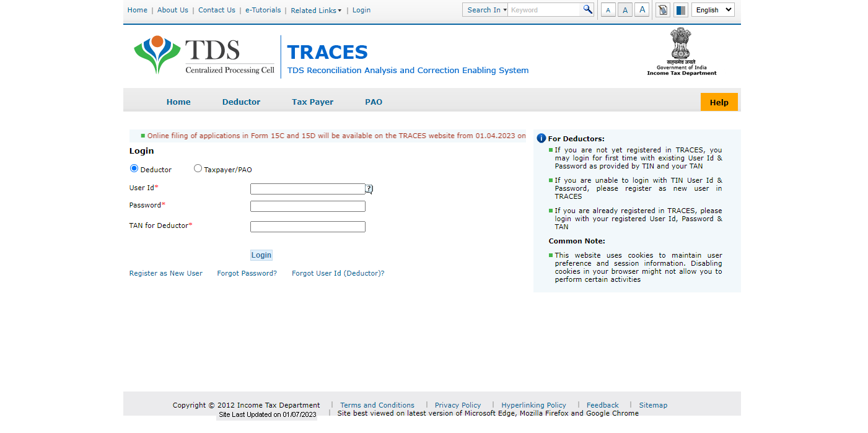This screenshot has height=433, width=868.
Task: Open the English language dropdown
Action: tap(712, 10)
